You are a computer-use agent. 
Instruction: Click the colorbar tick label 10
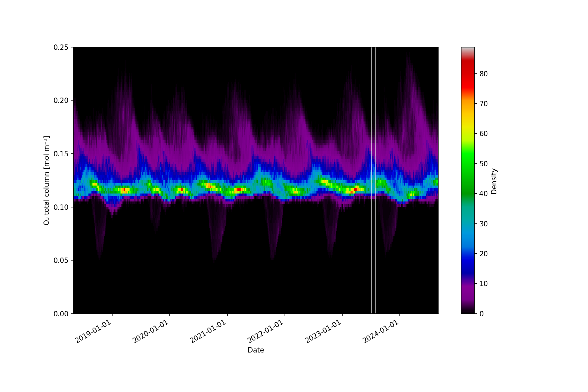(483, 284)
